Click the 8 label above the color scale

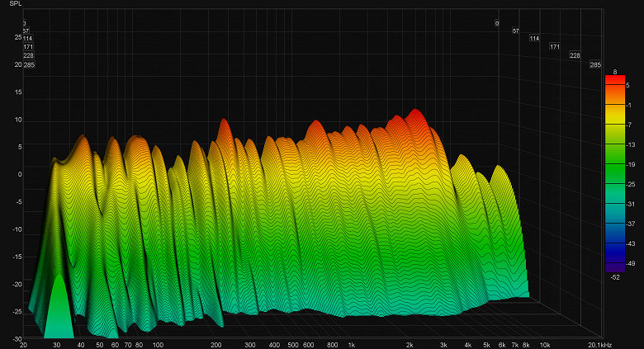point(615,72)
